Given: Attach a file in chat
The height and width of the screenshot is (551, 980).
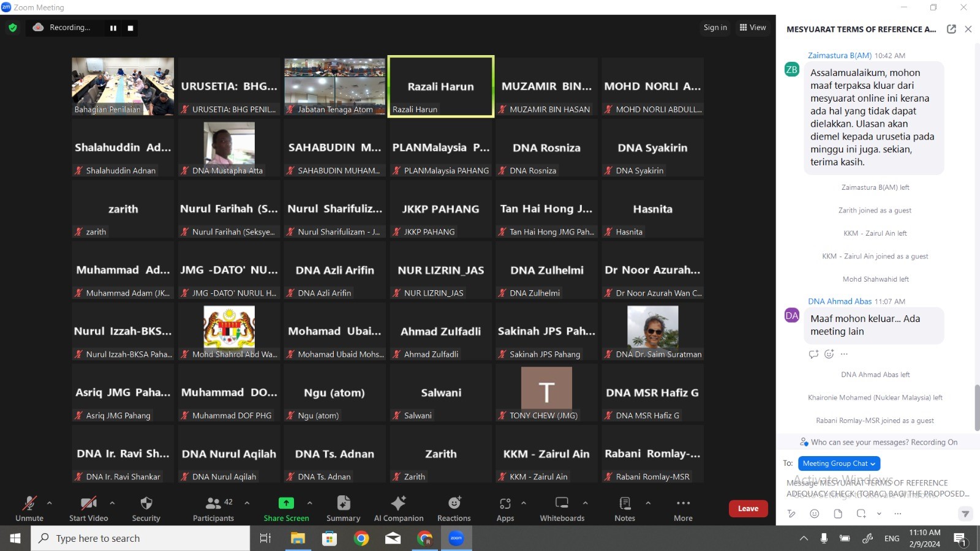Looking at the screenshot, I should [x=838, y=514].
